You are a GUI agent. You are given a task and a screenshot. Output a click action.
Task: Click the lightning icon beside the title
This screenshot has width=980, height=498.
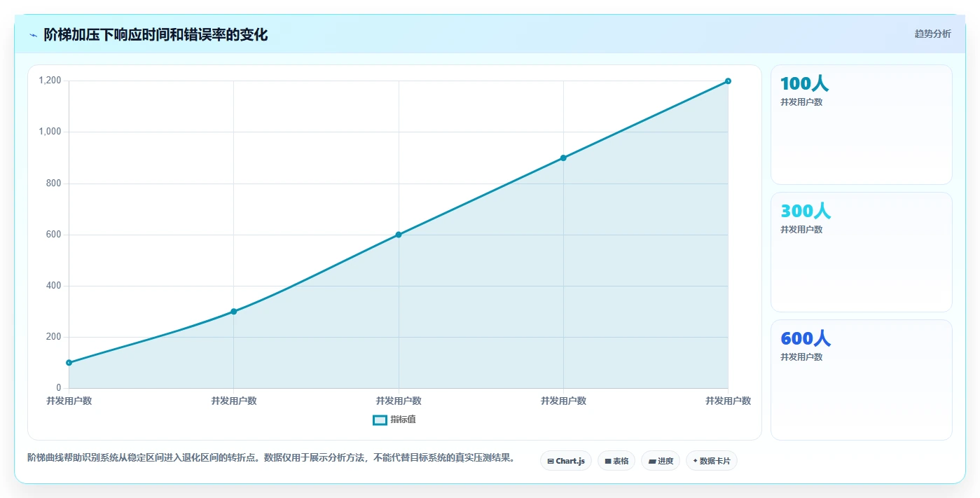pos(34,35)
